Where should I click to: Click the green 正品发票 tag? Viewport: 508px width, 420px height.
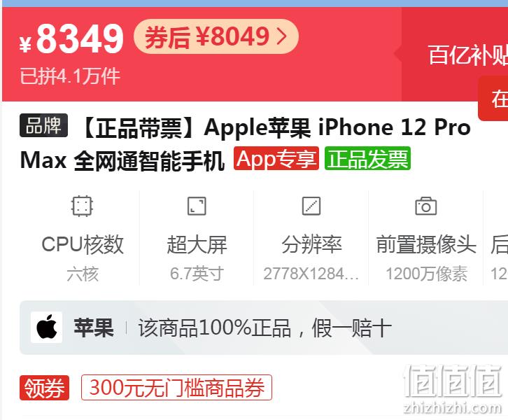tap(367, 158)
